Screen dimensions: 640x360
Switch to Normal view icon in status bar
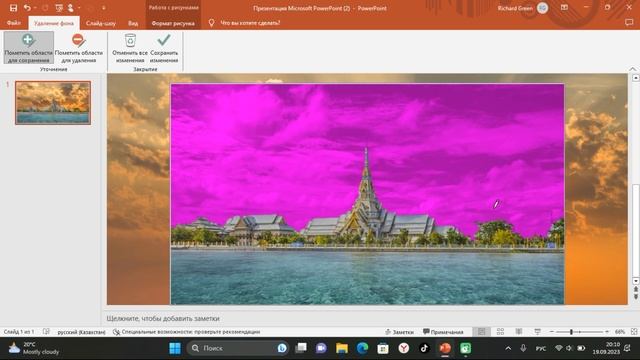point(482,332)
